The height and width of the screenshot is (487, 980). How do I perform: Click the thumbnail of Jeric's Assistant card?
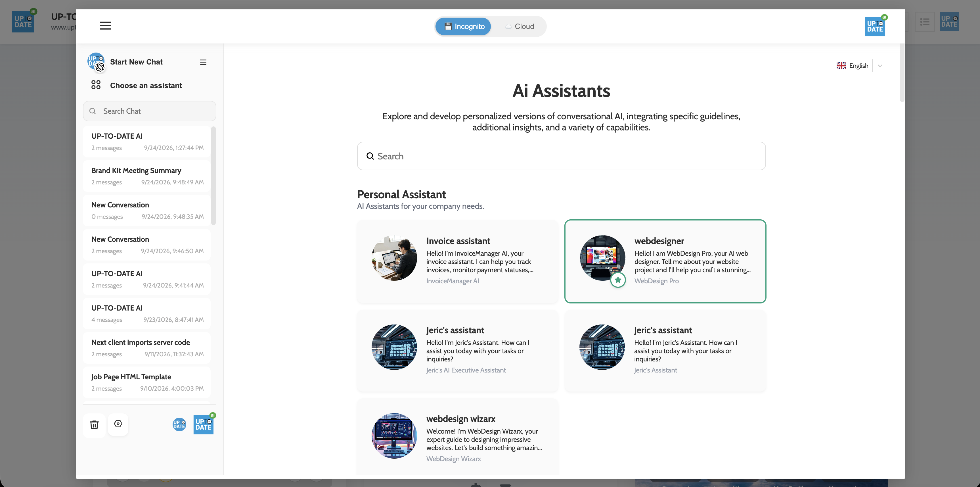click(x=602, y=347)
